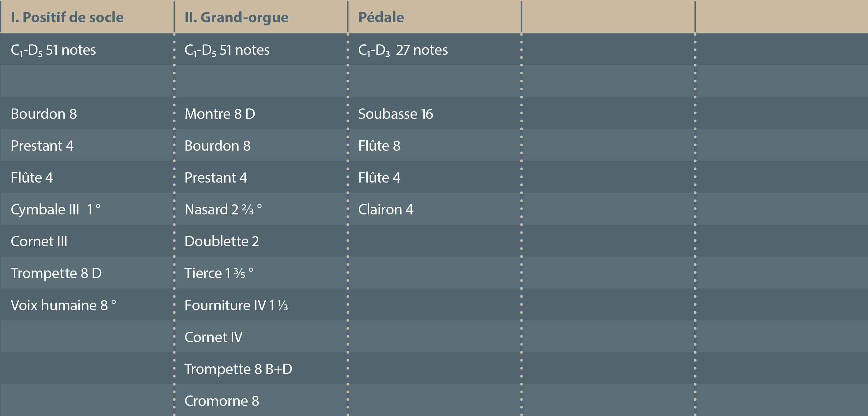Click the Pédale 'C1-D3 27 notes' range text
This screenshot has height=416, width=868.
(403, 50)
